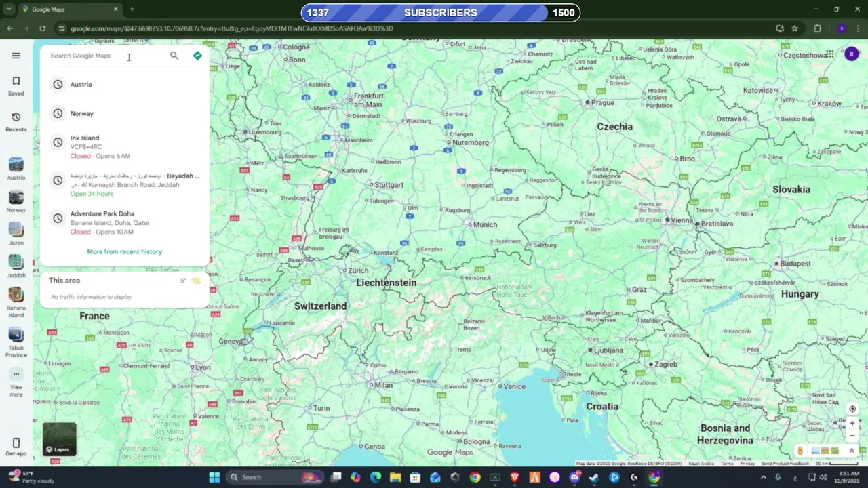The image size is (868, 488).
Task: Click View more in sidebar
Action: [16, 383]
